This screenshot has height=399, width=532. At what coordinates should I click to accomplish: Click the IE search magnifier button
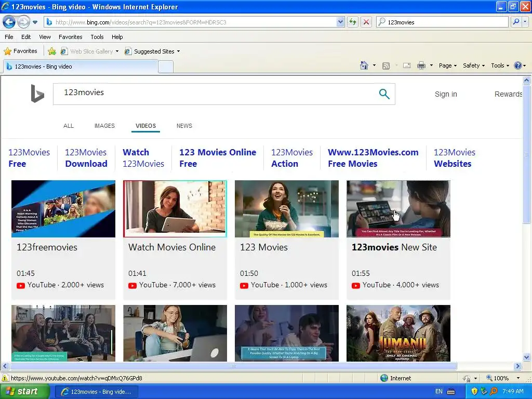(516, 22)
